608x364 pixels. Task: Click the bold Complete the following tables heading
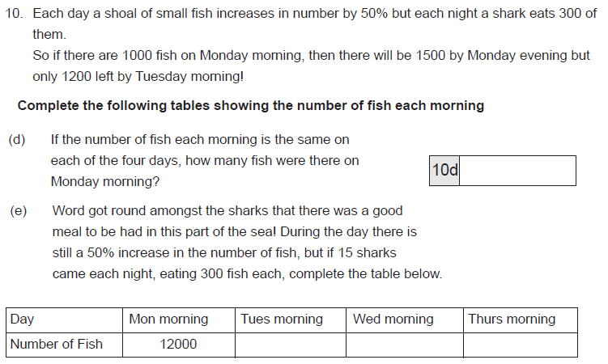(x=251, y=106)
